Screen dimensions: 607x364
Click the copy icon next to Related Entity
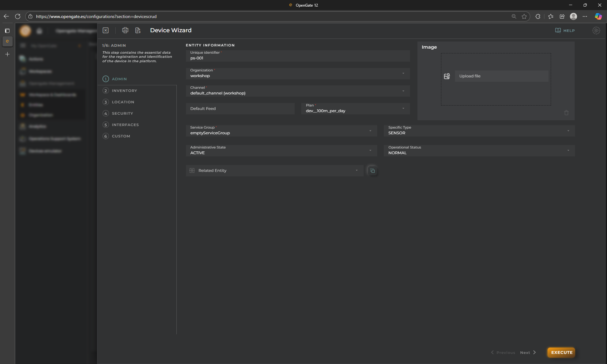372,171
